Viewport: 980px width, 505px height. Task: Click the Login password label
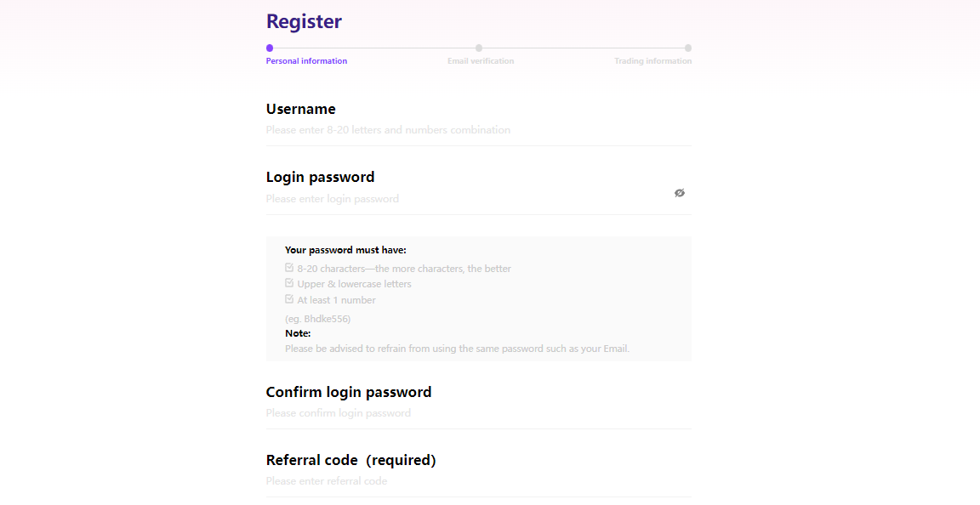point(320,177)
